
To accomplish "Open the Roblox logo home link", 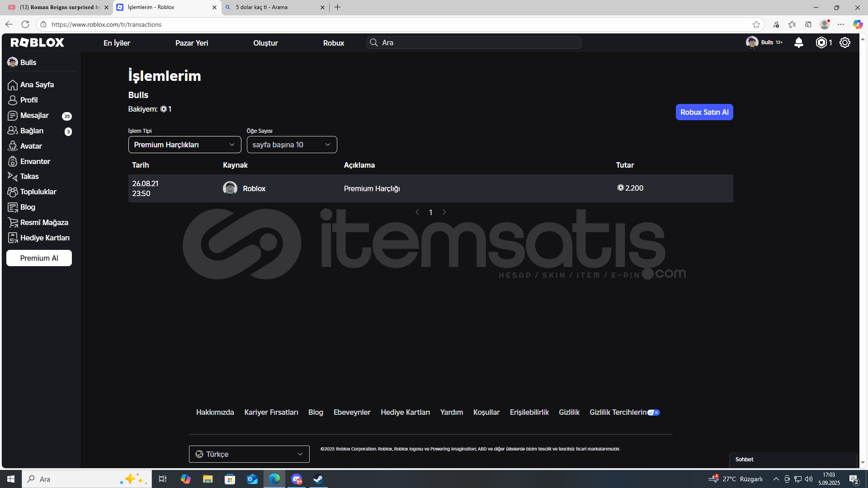I will (38, 42).
